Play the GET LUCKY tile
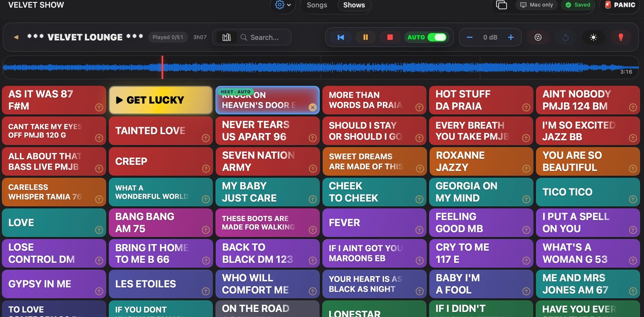 point(161,100)
